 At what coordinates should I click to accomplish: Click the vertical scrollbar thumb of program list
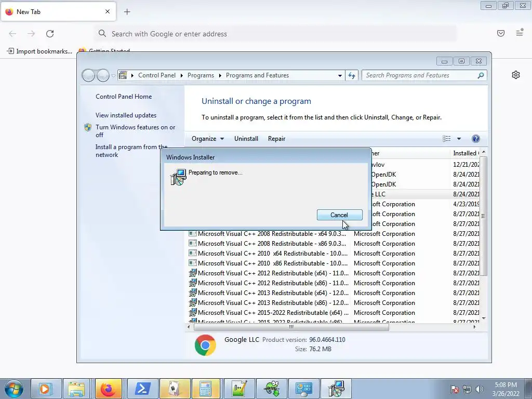484,216
